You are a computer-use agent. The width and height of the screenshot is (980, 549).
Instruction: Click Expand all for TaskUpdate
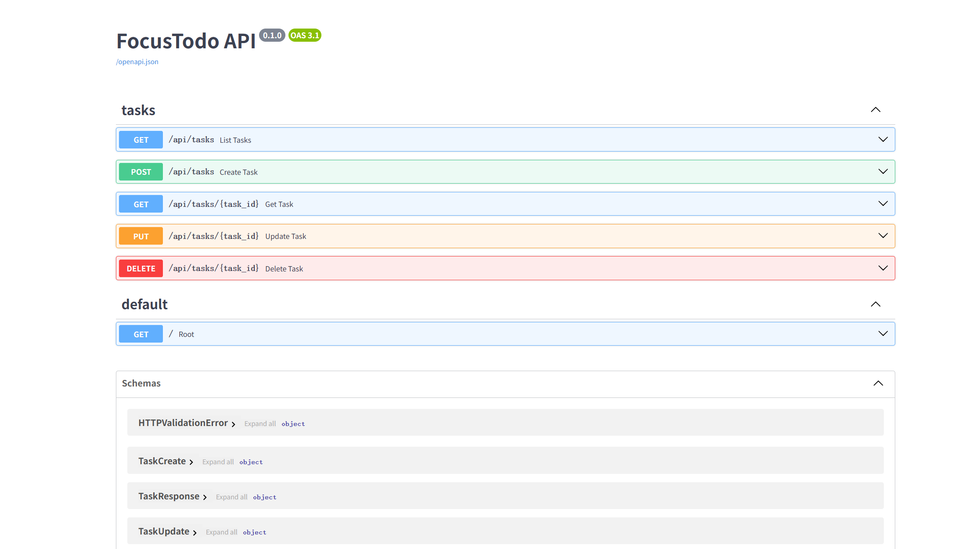point(221,532)
